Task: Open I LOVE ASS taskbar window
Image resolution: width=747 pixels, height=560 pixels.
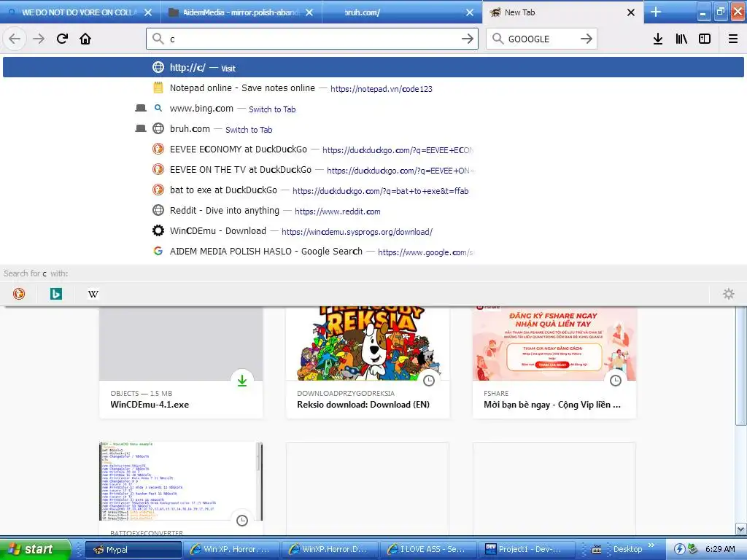Action: coord(428,550)
